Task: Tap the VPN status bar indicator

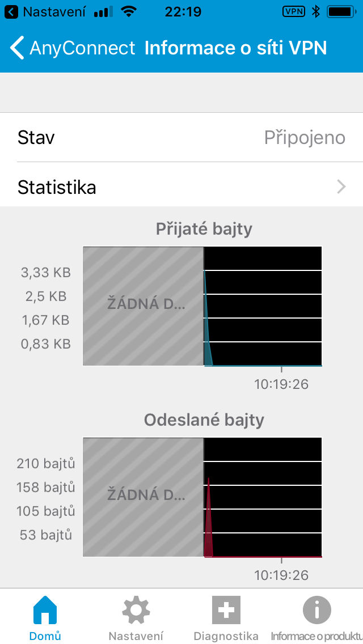Action: 293,11
